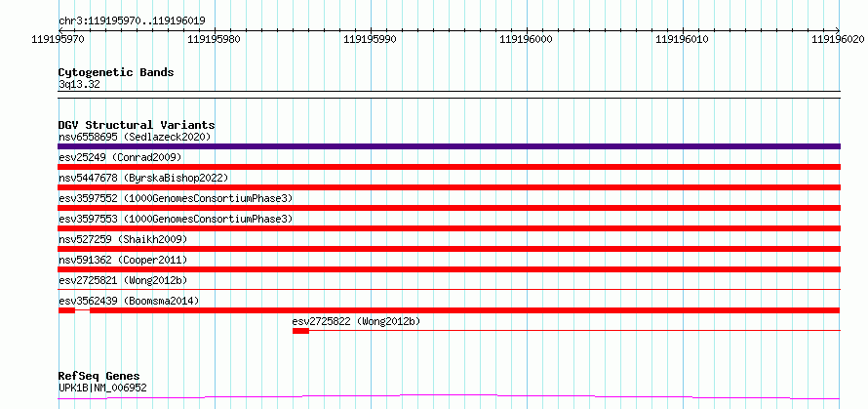This screenshot has width=868, height=409.
Task: Click ruler position 119196020
Action: click(838, 39)
